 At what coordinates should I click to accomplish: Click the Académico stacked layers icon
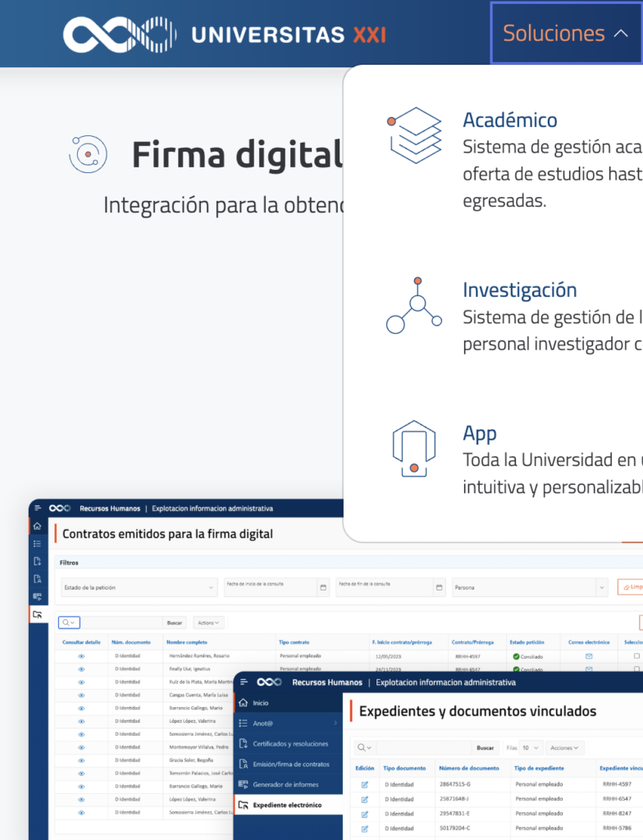(415, 135)
